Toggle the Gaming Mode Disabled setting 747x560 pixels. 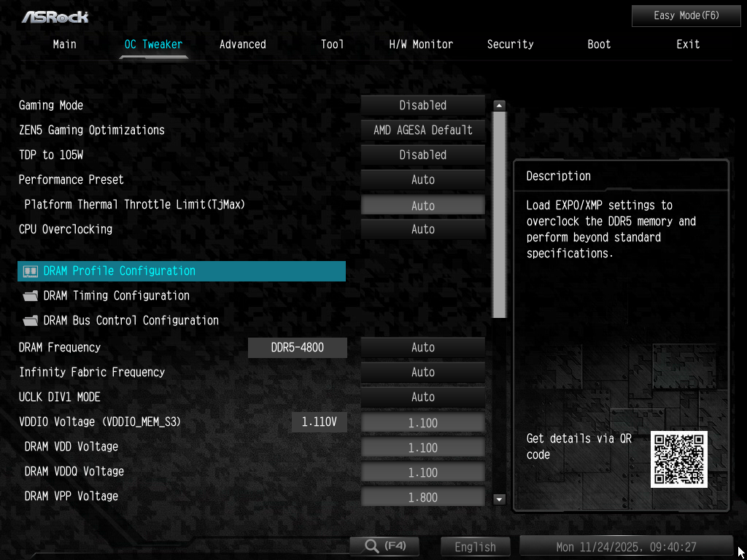click(x=422, y=106)
